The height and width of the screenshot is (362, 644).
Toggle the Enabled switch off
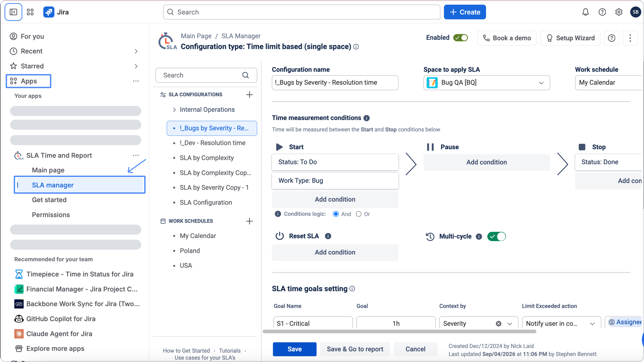[461, 38]
